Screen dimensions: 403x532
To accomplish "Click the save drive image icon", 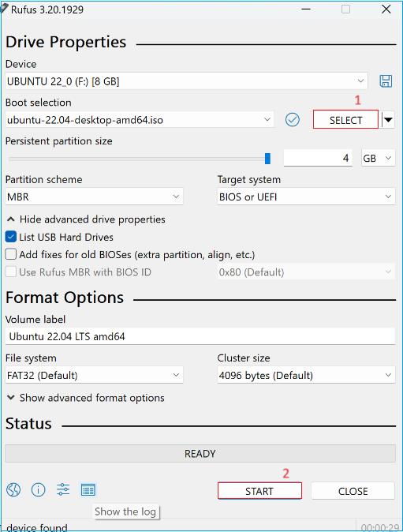I will [386, 81].
